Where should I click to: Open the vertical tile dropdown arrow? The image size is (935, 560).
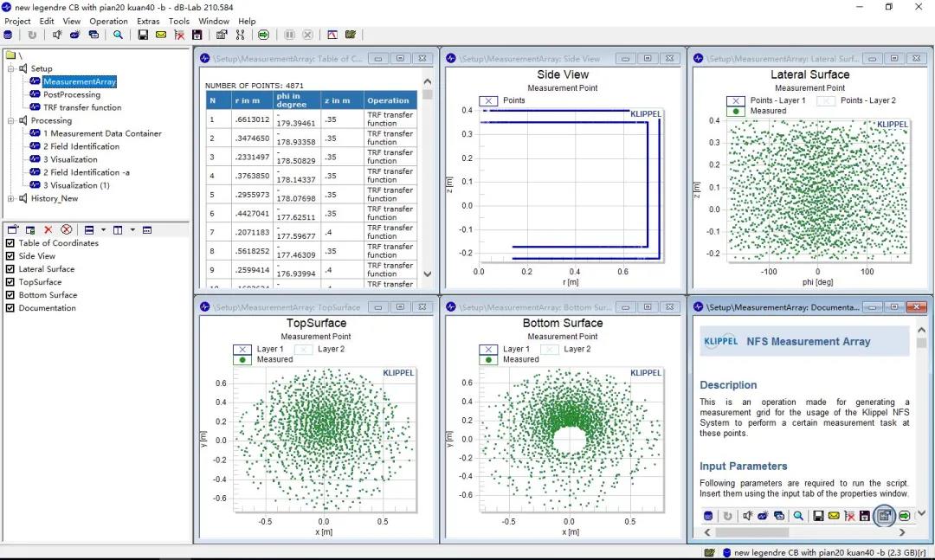pos(132,229)
